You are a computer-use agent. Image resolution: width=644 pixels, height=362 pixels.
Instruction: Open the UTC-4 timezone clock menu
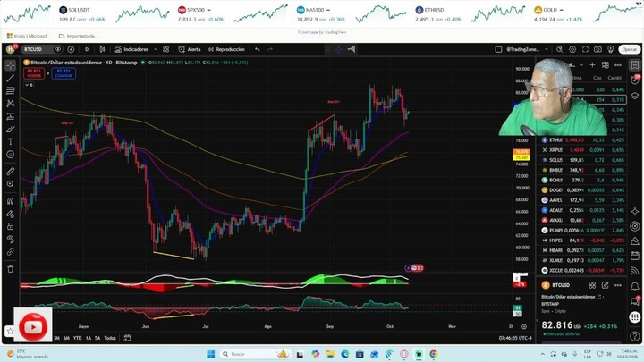click(x=515, y=338)
